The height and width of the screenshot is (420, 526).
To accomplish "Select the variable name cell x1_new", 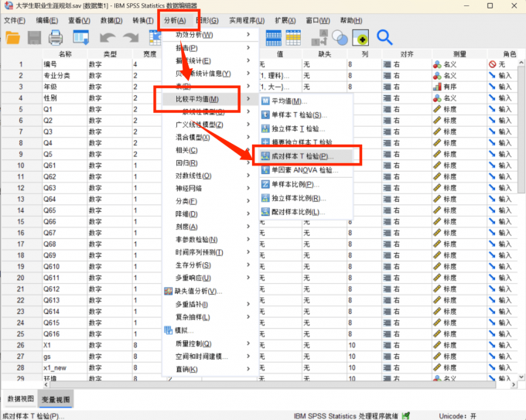I will 65,367.
